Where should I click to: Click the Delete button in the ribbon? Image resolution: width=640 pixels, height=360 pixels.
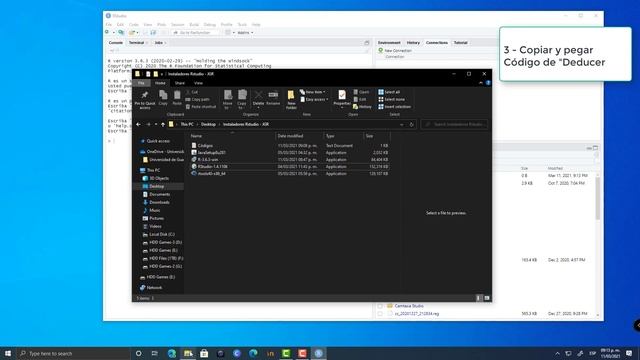(258, 98)
